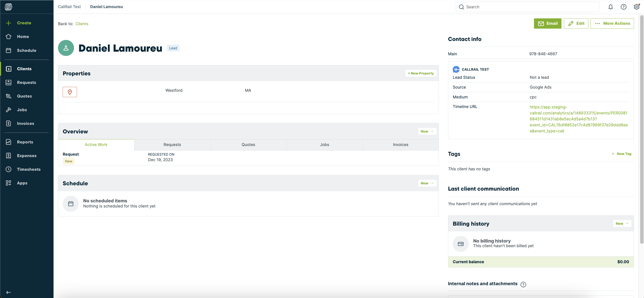Click into the Search field

[528, 7]
